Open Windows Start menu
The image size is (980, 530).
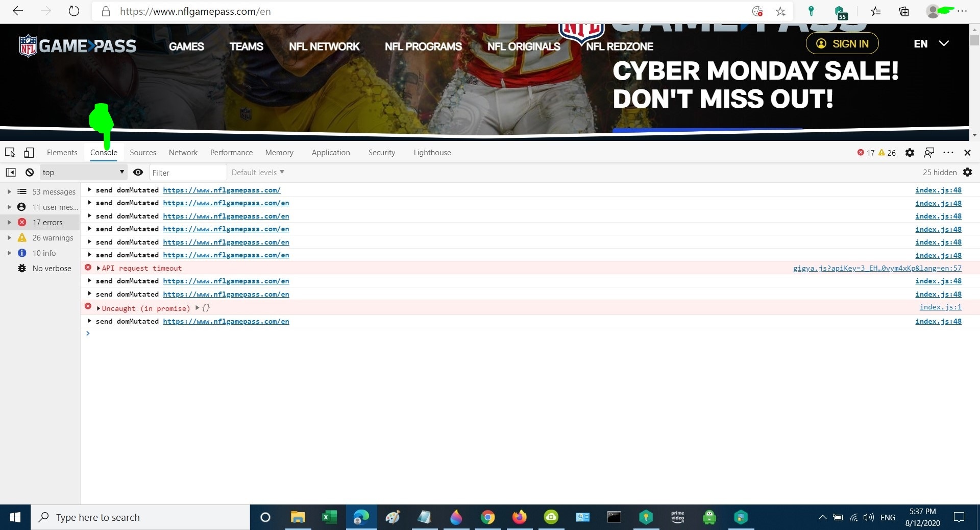(x=15, y=517)
